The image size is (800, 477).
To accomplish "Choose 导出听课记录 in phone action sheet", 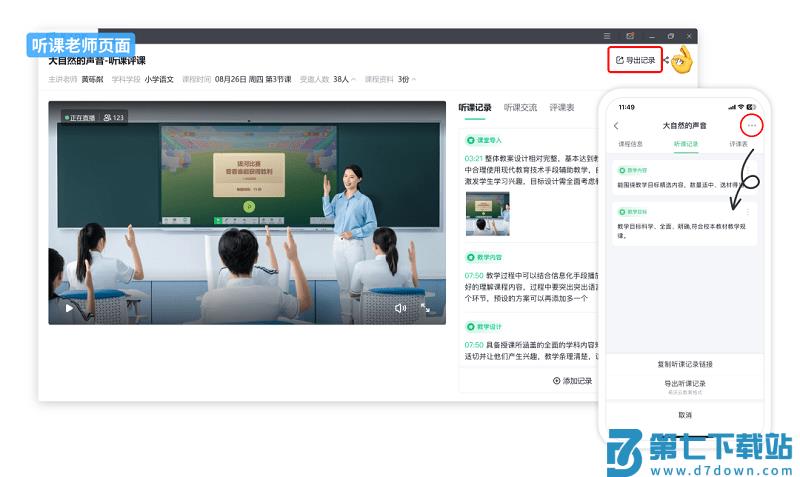I will point(685,383).
